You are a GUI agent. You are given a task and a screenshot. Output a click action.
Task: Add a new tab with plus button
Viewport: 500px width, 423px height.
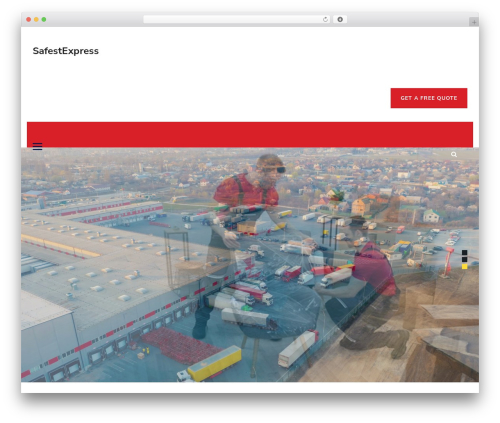point(474,22)
